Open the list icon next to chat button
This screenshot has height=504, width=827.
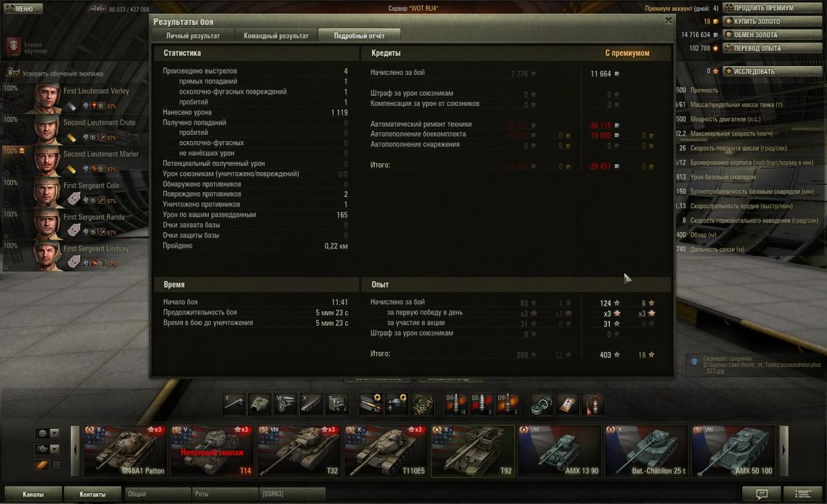[803, 494]
